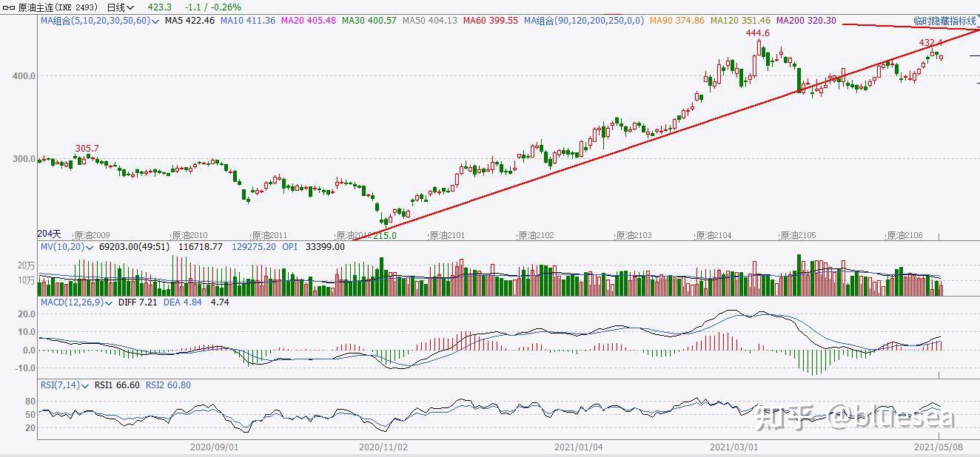980x457 pixels.
Task: Click the 原油2104 contract marker
Action: coord(713,235)
